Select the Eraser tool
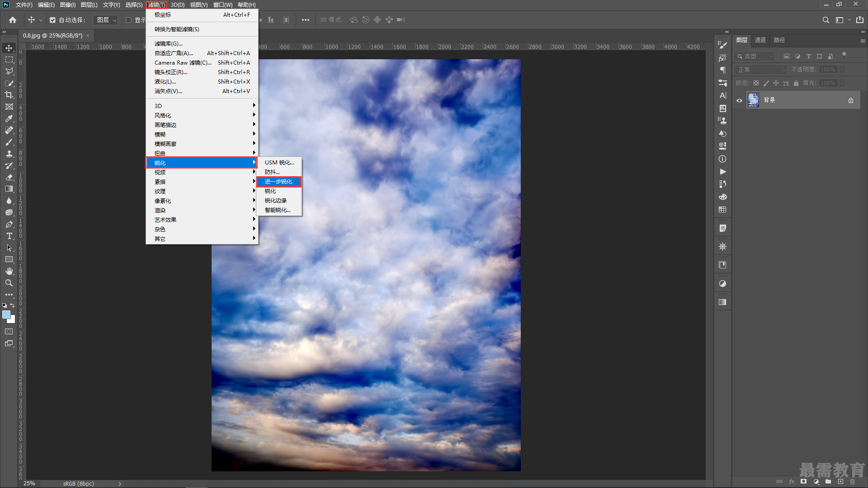This screenshot has width=868, height=488. point(9,177)
